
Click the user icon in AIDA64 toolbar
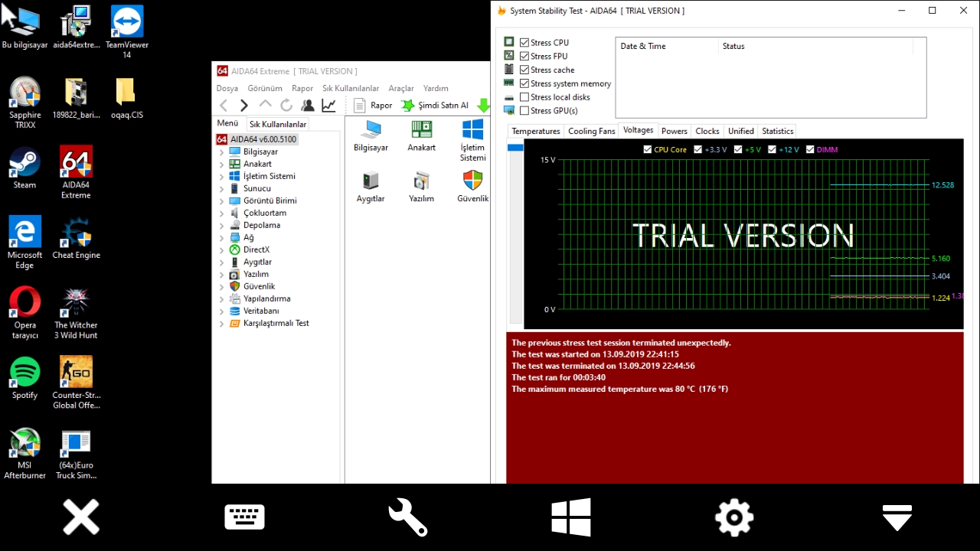click(307, 106)
